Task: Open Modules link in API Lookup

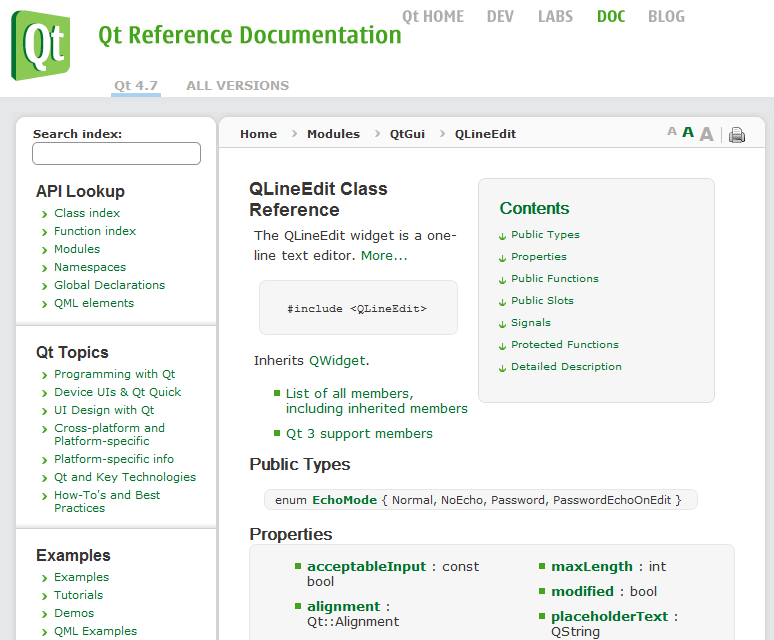Action: pos(77,249)
